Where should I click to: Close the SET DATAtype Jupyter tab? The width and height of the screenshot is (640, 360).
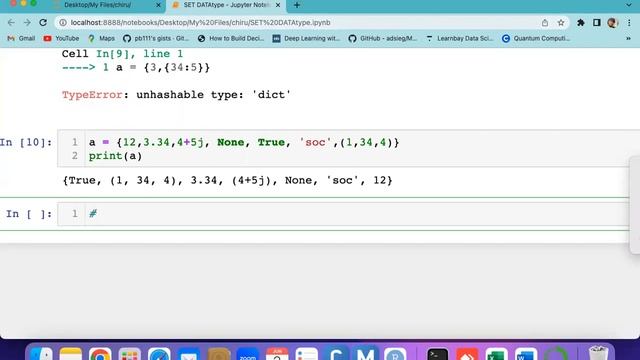point(278,5)
